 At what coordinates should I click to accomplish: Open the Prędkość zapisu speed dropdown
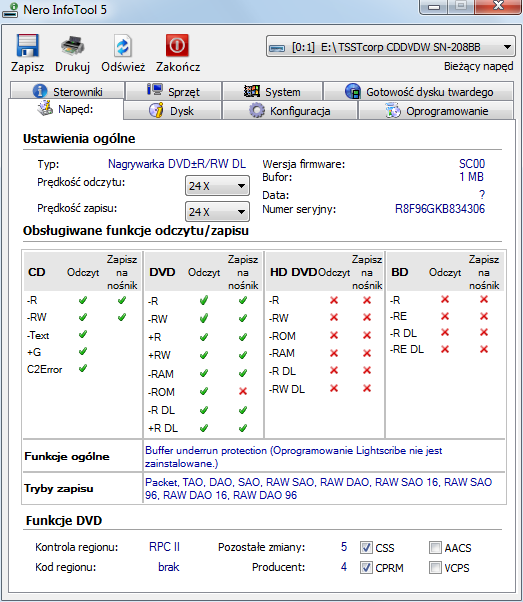217,212
